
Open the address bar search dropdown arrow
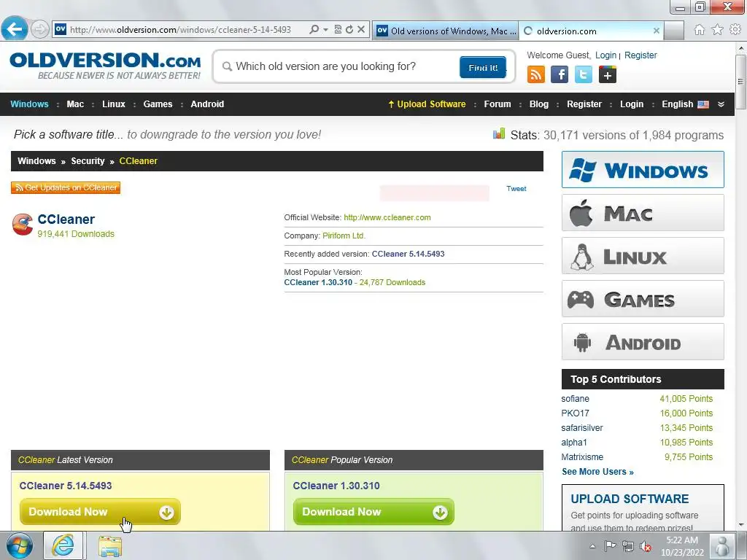click(x=326, y=29)
